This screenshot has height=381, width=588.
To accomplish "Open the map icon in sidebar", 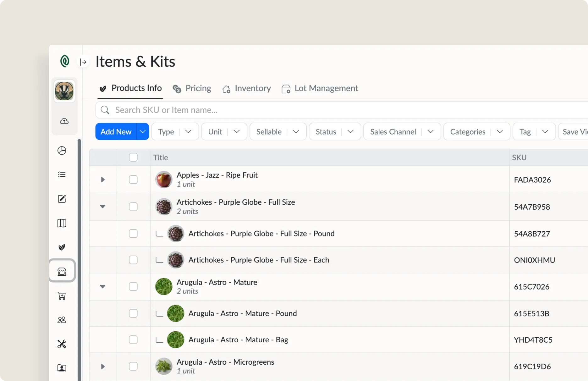I will [x=62, y=223].
